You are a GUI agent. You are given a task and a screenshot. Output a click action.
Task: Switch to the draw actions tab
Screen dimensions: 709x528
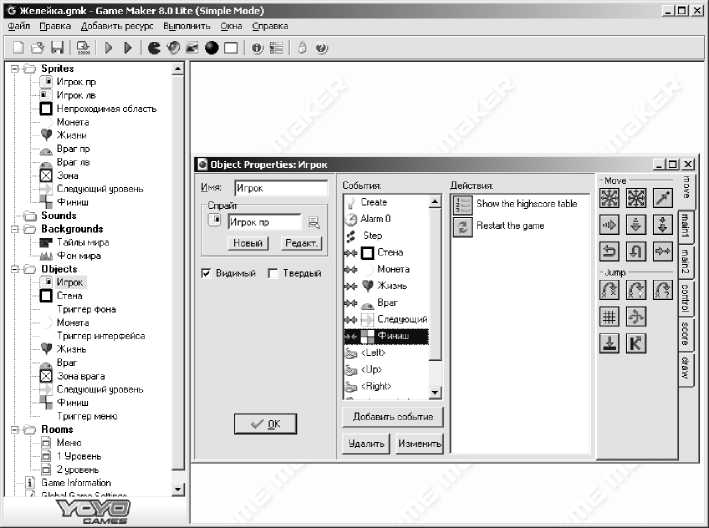[685, 368]
